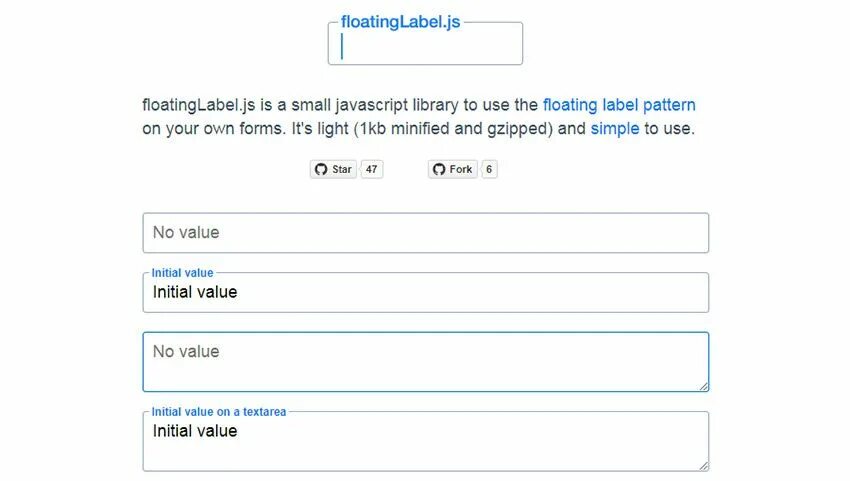The width and height of the screenshot is (850, 481).
Task: Click the GitHub octocat icon on Fork button
Action: pos(439,170)
